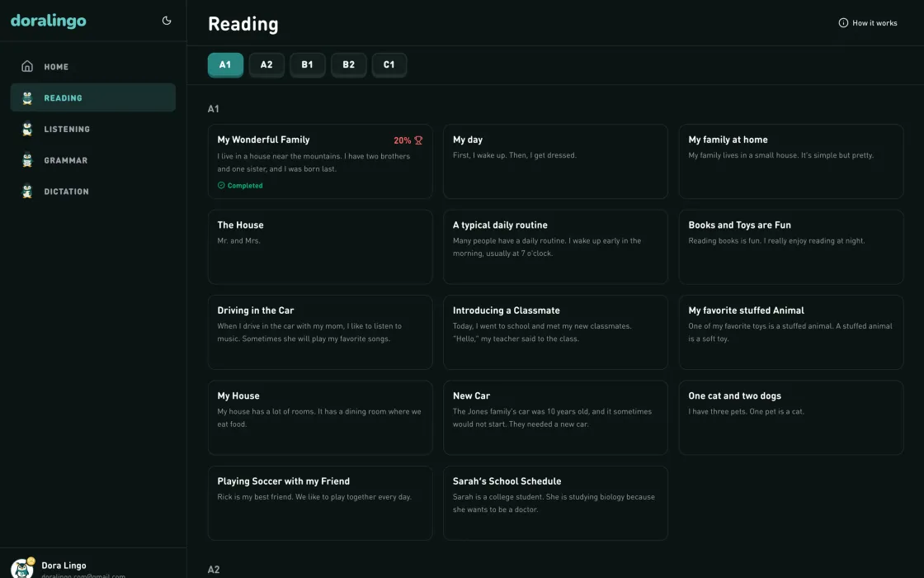The height and width of the screenshot is (578, 924).
Task: Click the trophy icon on My Wonderful Family
Action: 418,140
